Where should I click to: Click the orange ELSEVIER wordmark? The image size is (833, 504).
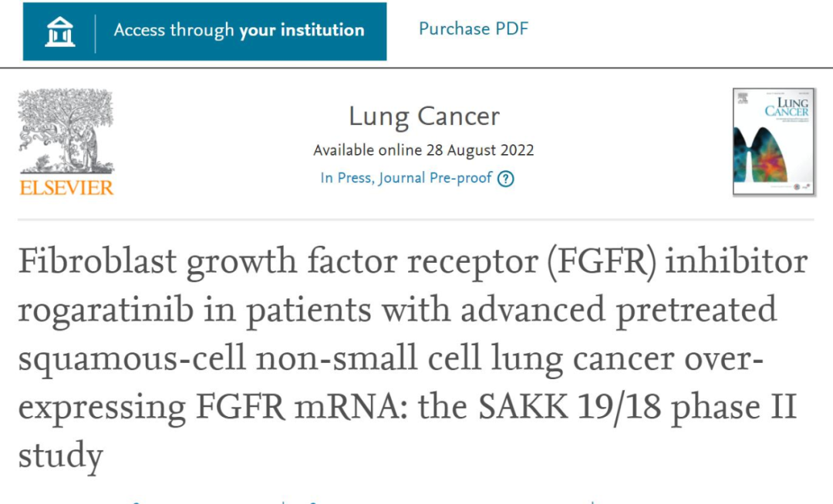click(66, 187)
